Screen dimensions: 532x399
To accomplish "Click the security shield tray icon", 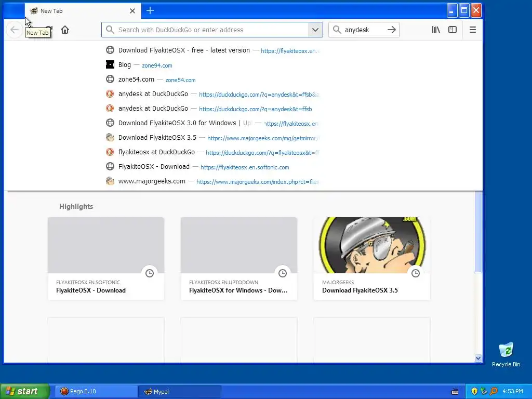I will (x=474, y=392).
